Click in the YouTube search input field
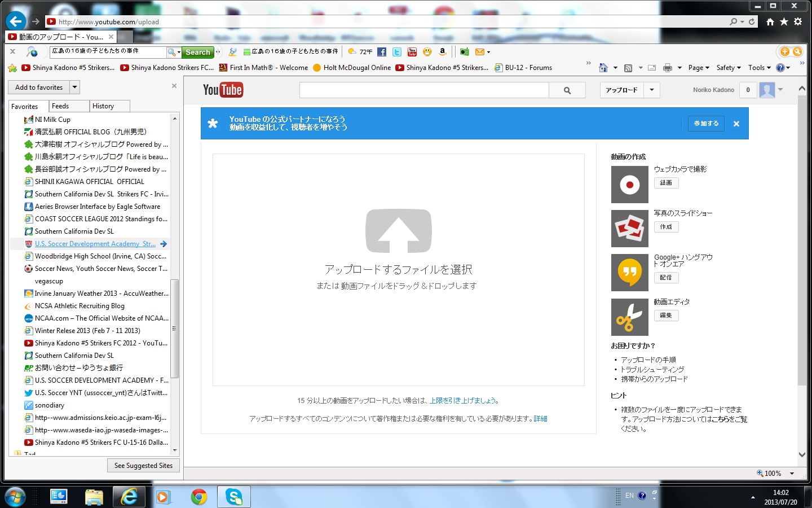812x508 pixels. tap(424, 90)
